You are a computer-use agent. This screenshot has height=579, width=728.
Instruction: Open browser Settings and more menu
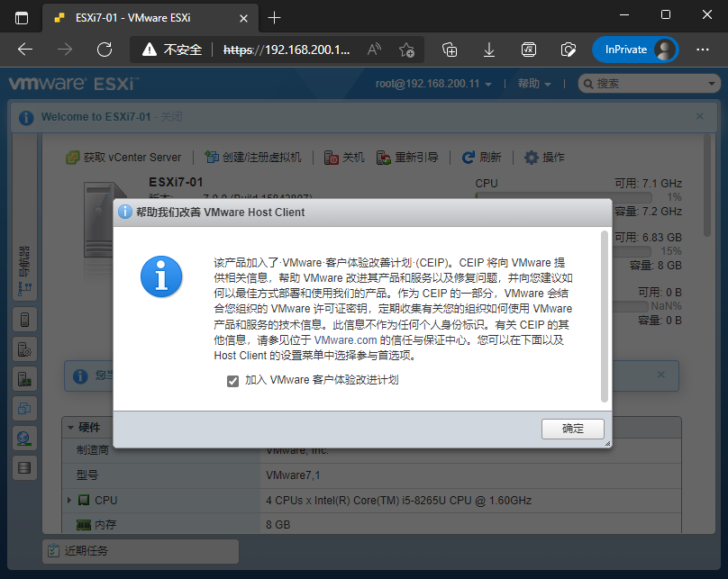(x=703, y=50)
